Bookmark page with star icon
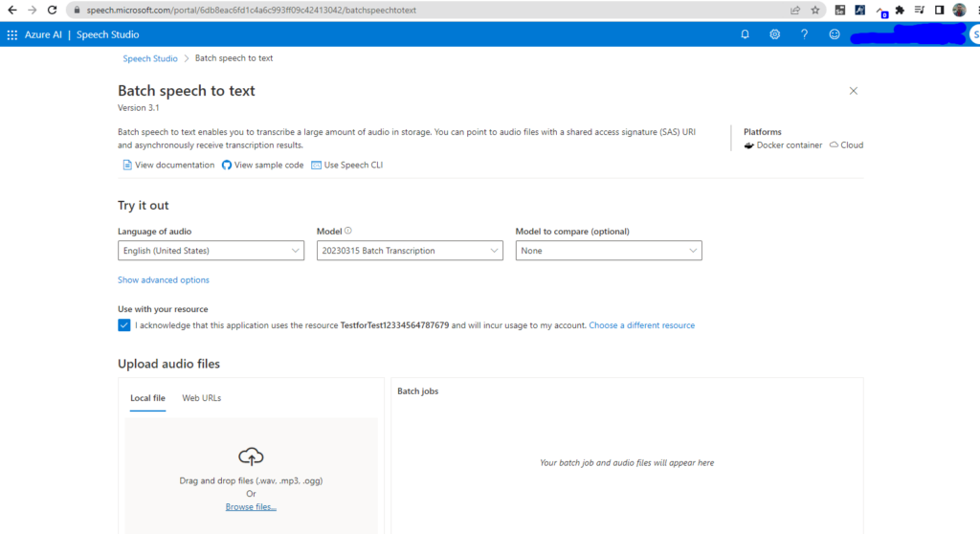This screenshot has height=534, width=980. click(x=815, y=10)
